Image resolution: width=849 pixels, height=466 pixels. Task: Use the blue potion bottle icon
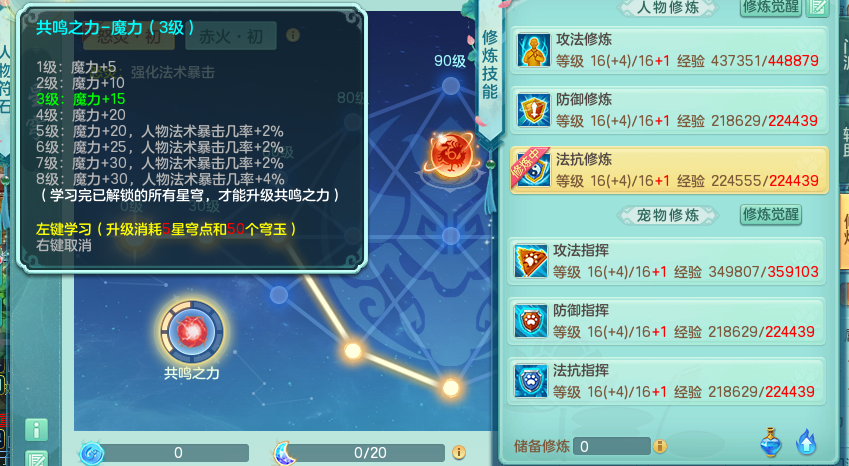click(x=771, y=442)
